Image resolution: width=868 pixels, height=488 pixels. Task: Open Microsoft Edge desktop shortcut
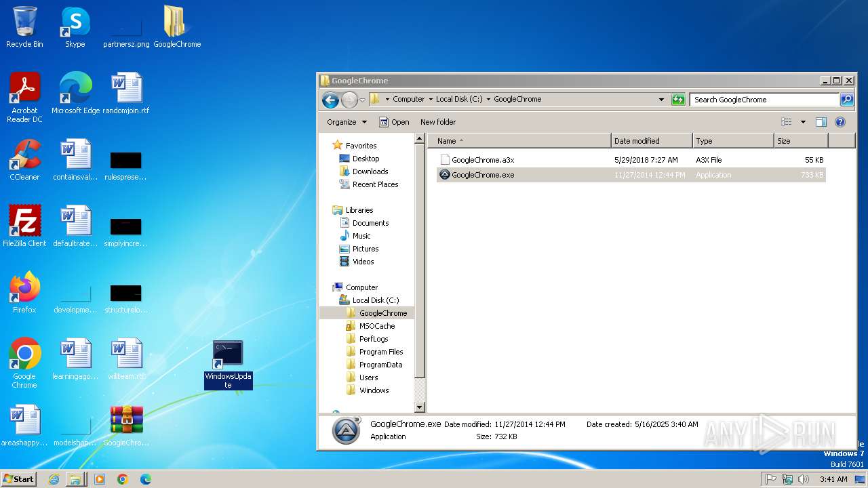[75, 94]
